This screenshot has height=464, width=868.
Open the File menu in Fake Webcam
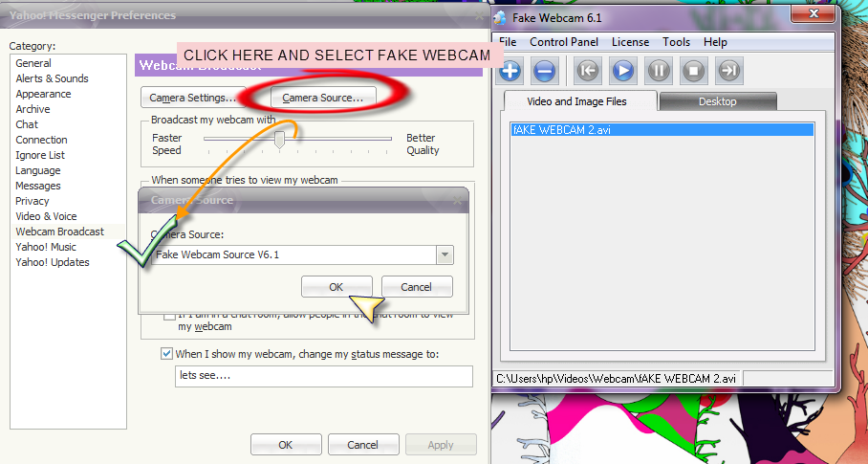coord(508,42)
